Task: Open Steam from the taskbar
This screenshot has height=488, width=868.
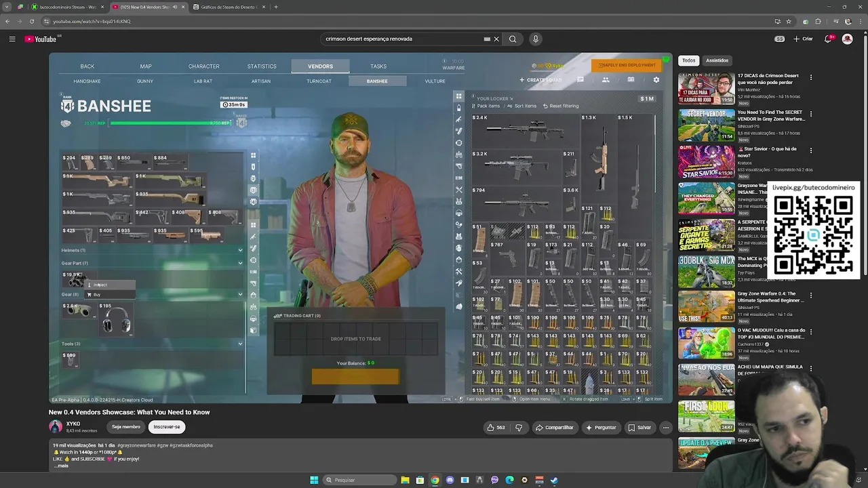Action: coord(554,480)
